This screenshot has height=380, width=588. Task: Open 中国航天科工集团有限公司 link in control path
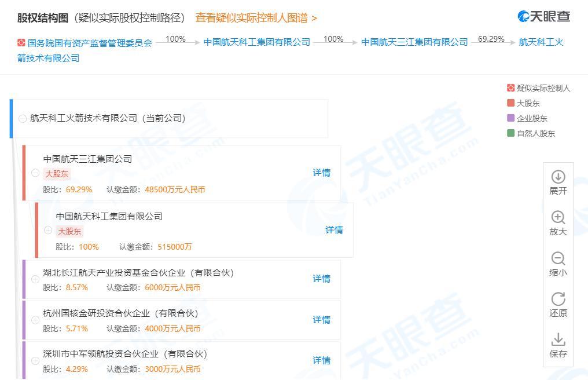coord(257,42)
